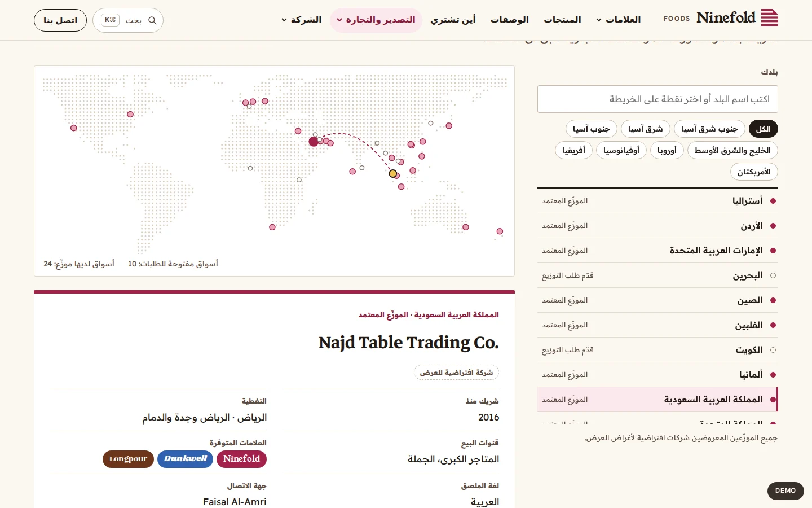Image resolution: width=812 pixels, height=508 pixels.
Task: Select 'الإمارات العربية المتحدة' row
Action: (x=657, y=251)
